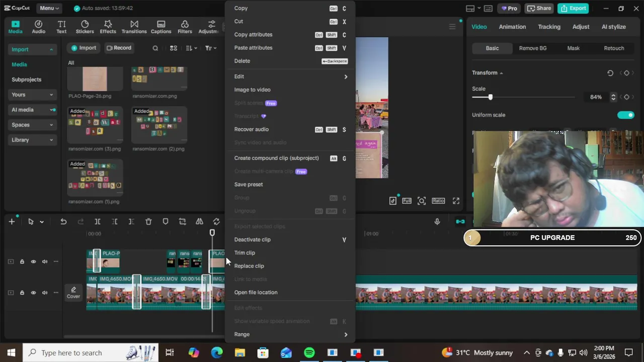Click the crop icon in timeline toolbar
644x362 pixels.
(x=182, y=222)
